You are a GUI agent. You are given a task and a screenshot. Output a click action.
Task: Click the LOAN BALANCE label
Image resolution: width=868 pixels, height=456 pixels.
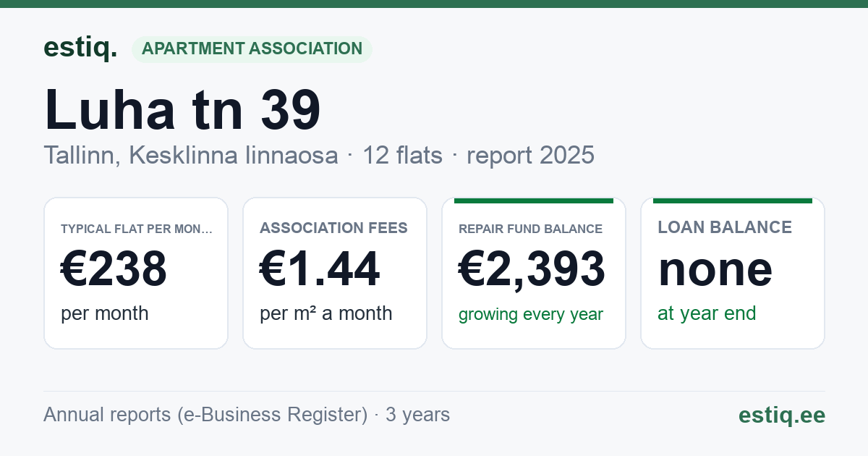tap(725, 227)
